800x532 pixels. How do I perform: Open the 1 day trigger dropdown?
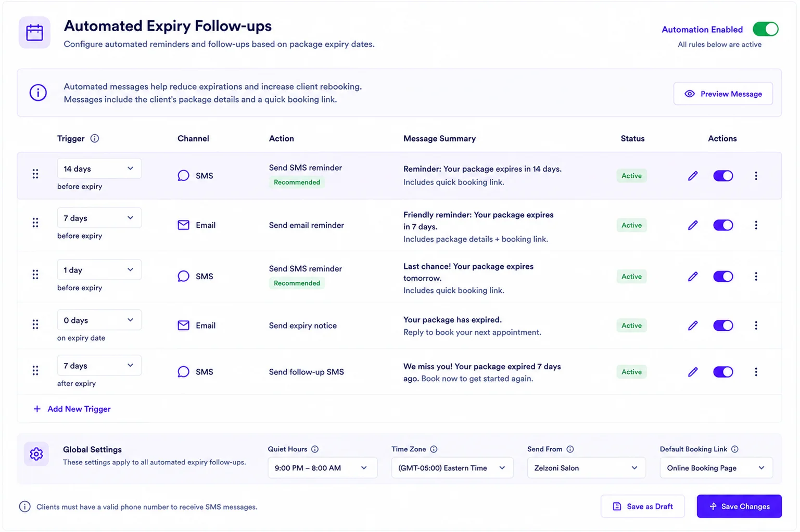pos(99,270)
